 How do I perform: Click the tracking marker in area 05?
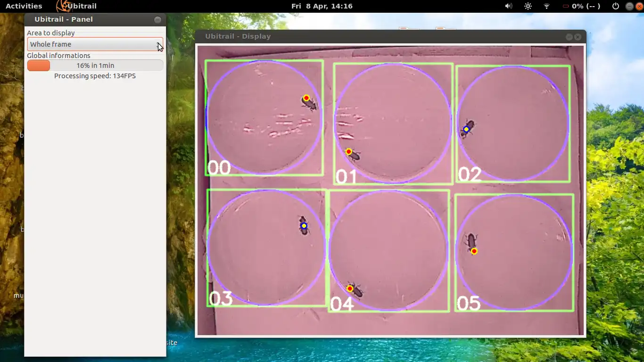(x=474, y=251)
